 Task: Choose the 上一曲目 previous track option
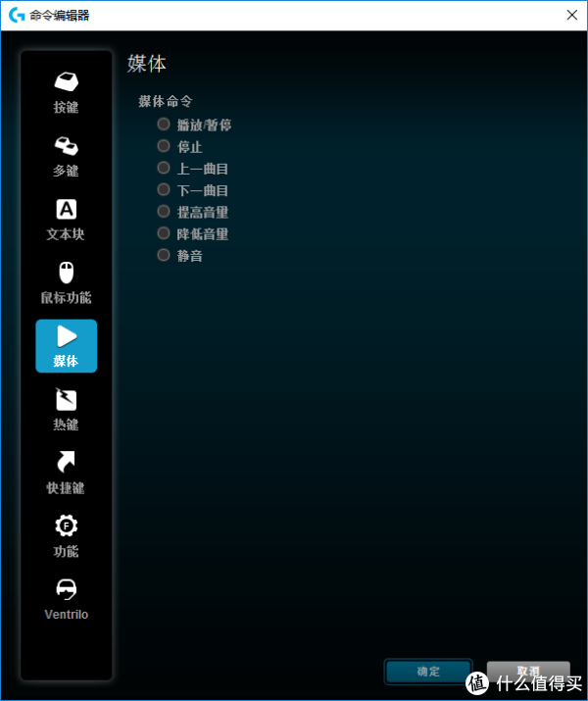tap(193, 168)
